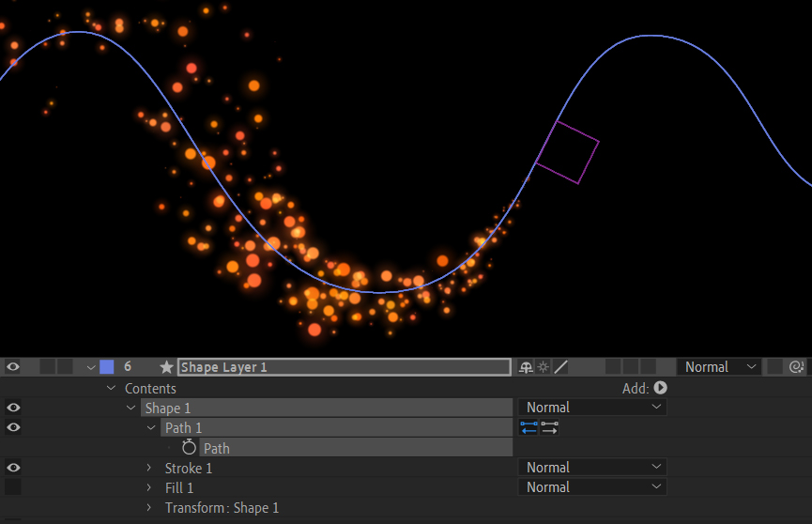The width and height of the screenshot is (812, 524).
Task: Collapse the Contents group
Action: pyautogui.click(x=111, y=388)
